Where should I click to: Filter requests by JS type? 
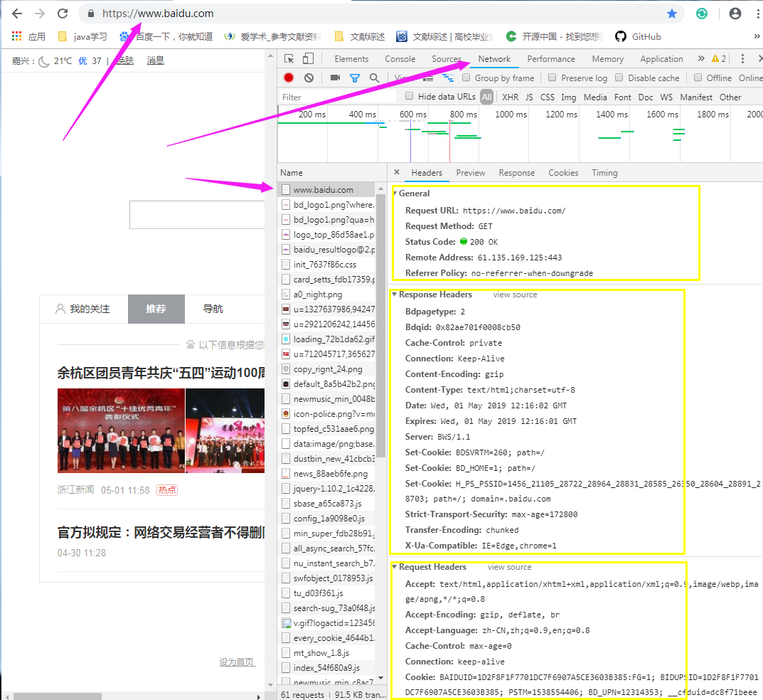tap(529, 97)
